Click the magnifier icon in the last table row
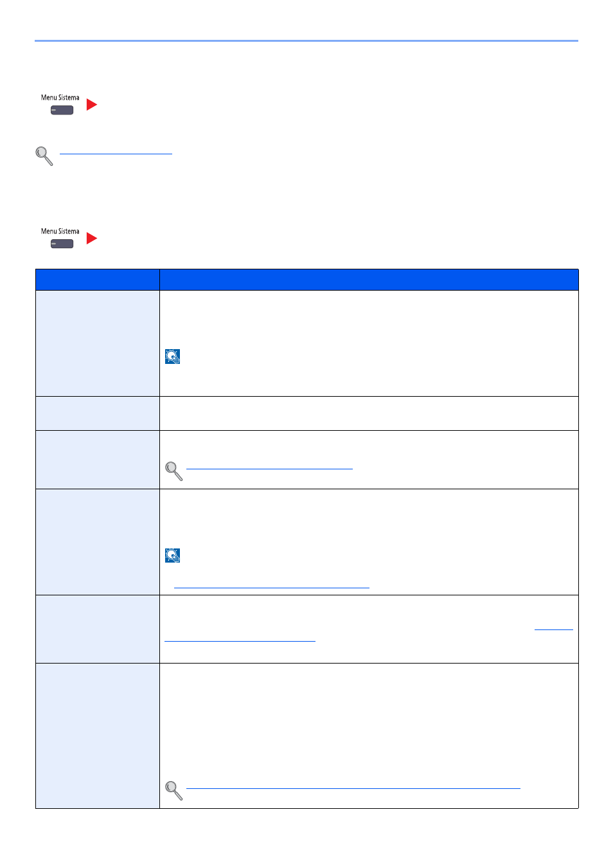The image size is (613, 868). [173, 790]
